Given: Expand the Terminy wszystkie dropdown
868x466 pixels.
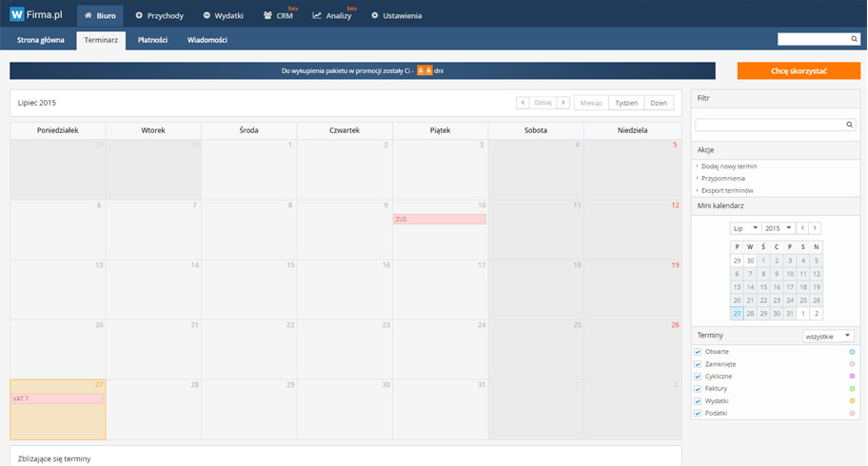Looking at the screenshot, I should pyautogui.click(x=828, y=336).
